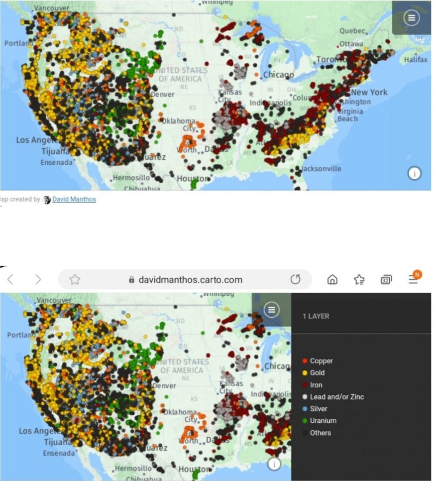Screen dimensions: 448x481
Task: Click info icon on bottom map
Action: 274,464
